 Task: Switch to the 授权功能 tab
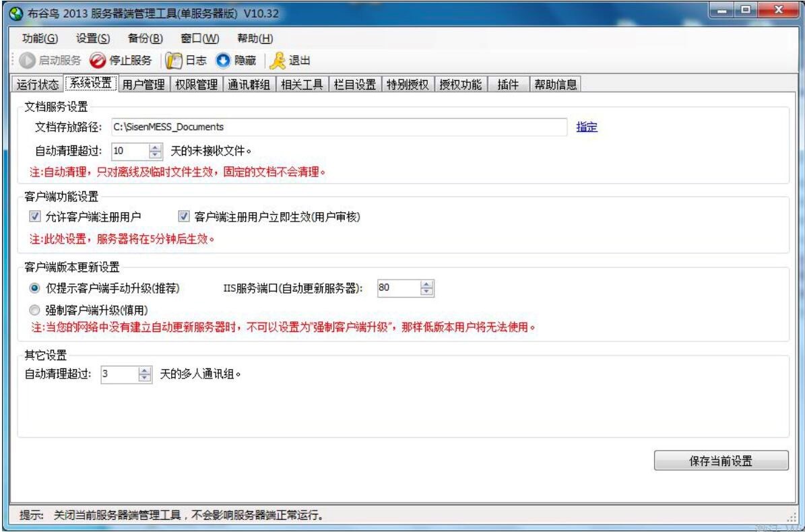tap(461, 85)
